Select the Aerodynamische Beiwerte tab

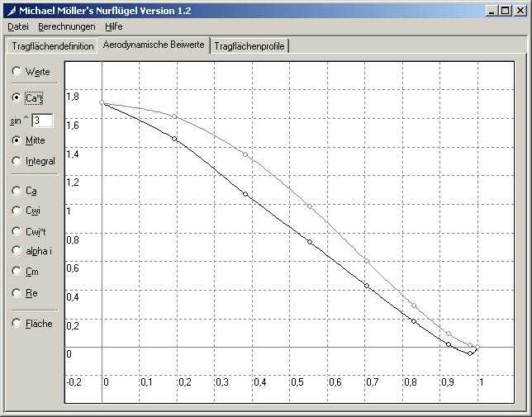tap(154, 45)
